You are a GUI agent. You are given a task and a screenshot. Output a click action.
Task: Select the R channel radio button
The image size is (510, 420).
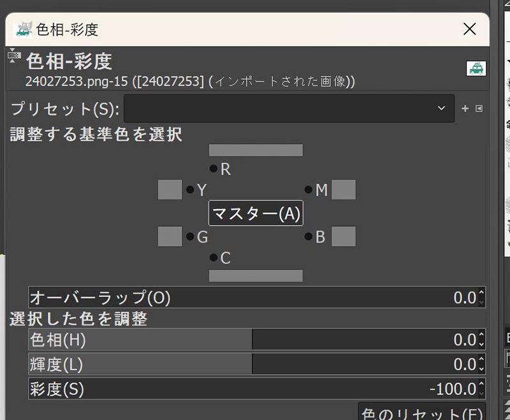pyautogui.click(x=214, y=168)
